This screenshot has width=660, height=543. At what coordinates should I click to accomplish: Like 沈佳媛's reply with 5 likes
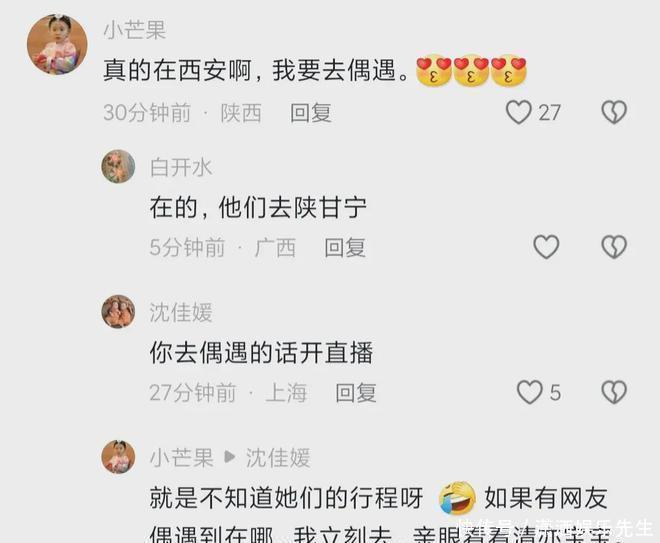coord(530,392)
